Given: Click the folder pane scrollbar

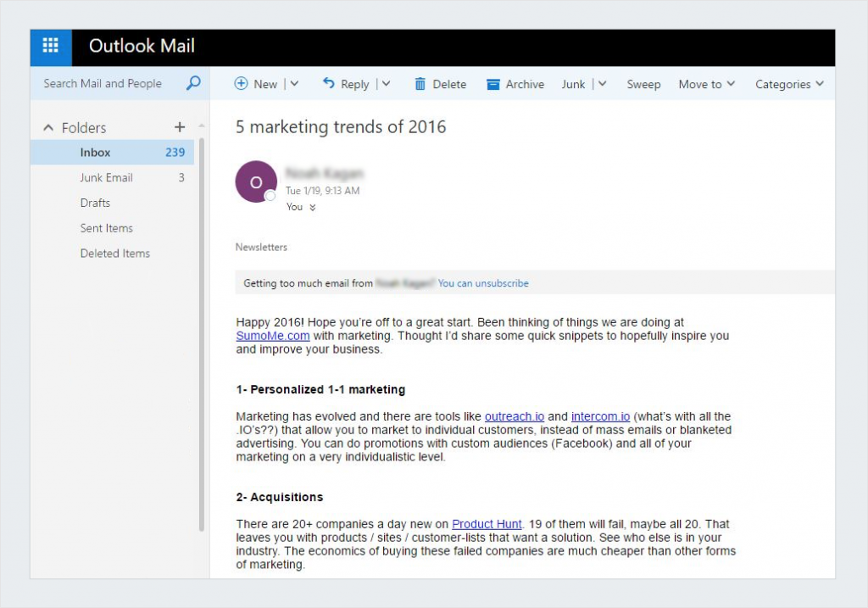Looking at the screenshot, I should point(202,332).
